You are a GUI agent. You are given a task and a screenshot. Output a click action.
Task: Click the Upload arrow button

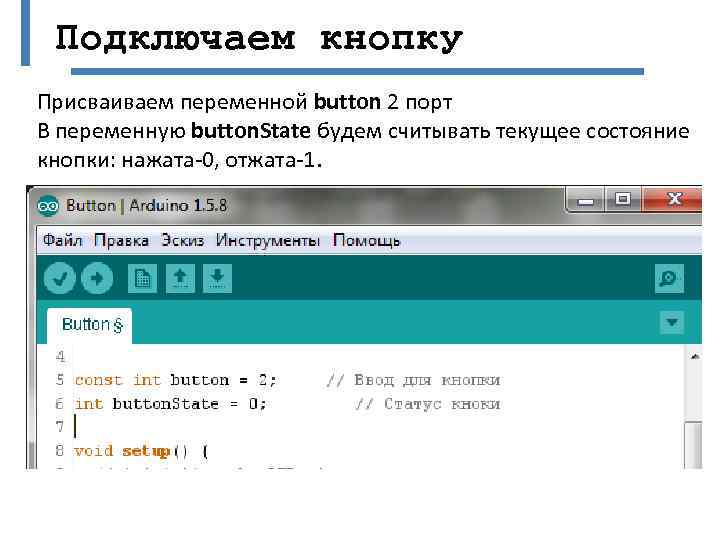click(97, 278)
